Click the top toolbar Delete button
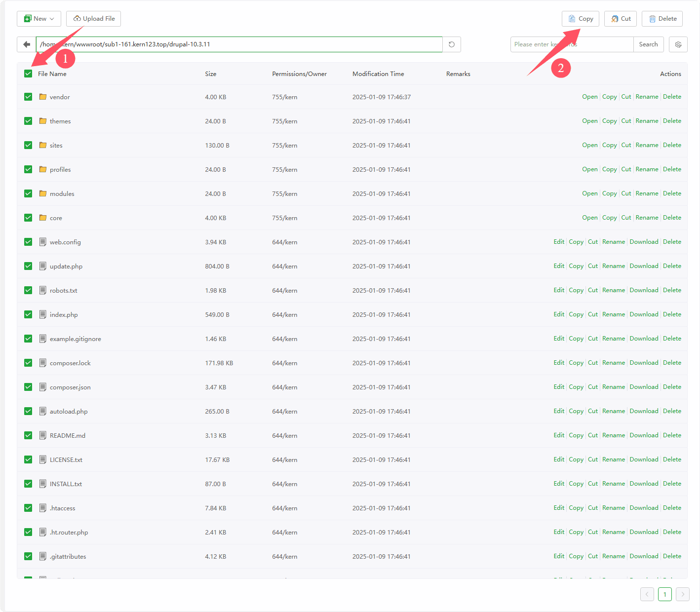700x612 pixels. (662, 19)
